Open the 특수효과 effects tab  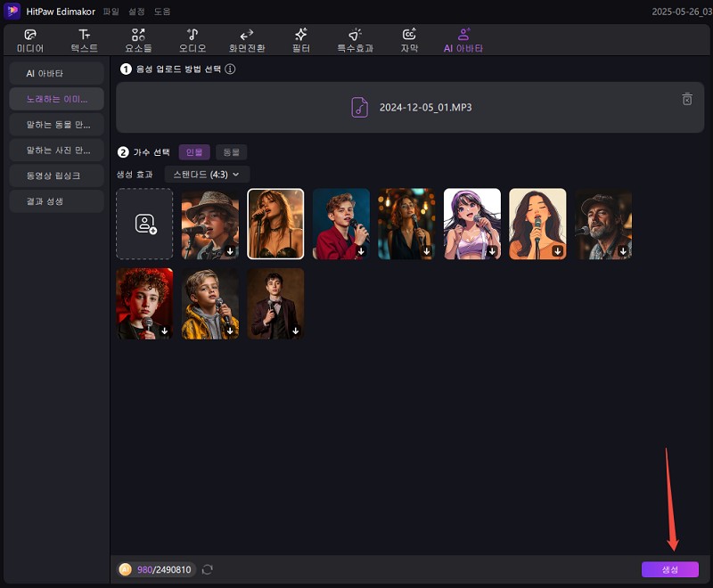point(355,40)
